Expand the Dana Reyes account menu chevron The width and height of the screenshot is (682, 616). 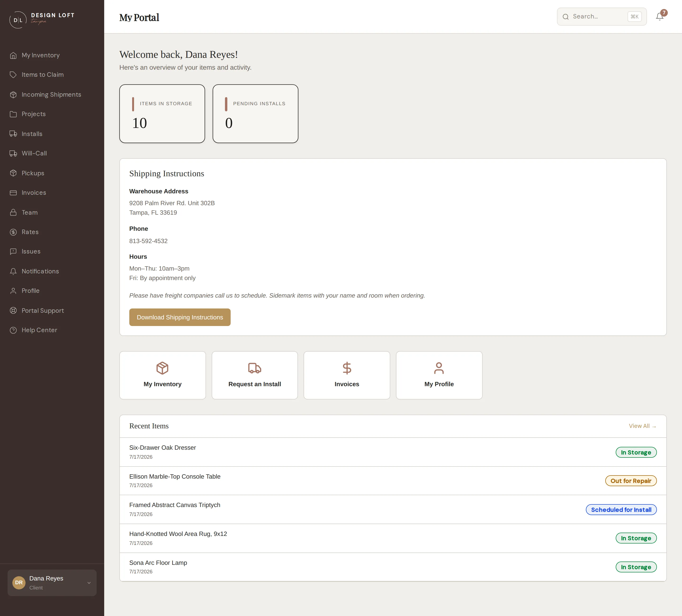pos(89,583)
